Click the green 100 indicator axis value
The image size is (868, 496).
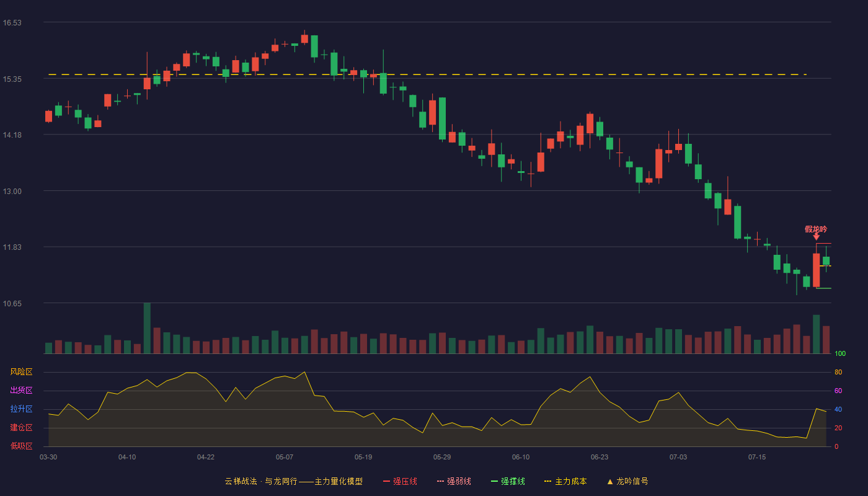[x=840, y=354]
